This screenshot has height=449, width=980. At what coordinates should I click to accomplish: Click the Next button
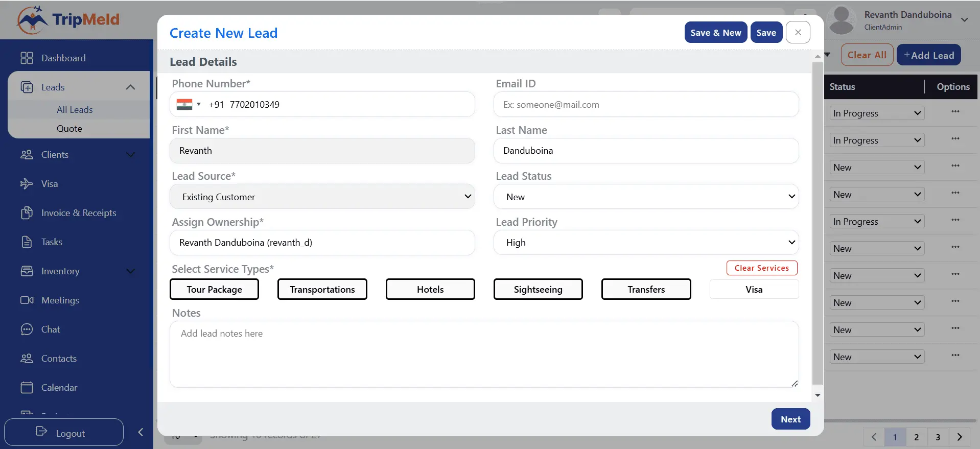tap(790, 419)
